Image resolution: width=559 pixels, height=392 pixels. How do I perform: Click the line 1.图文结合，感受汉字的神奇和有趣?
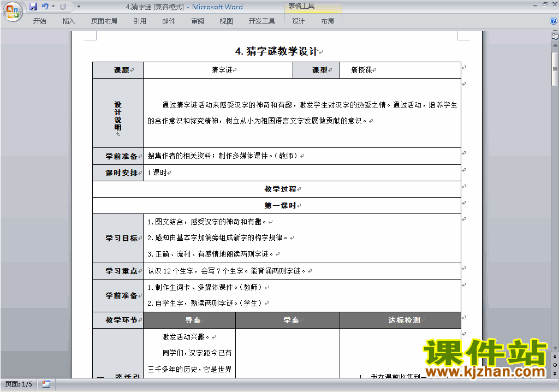pos(207,222)
